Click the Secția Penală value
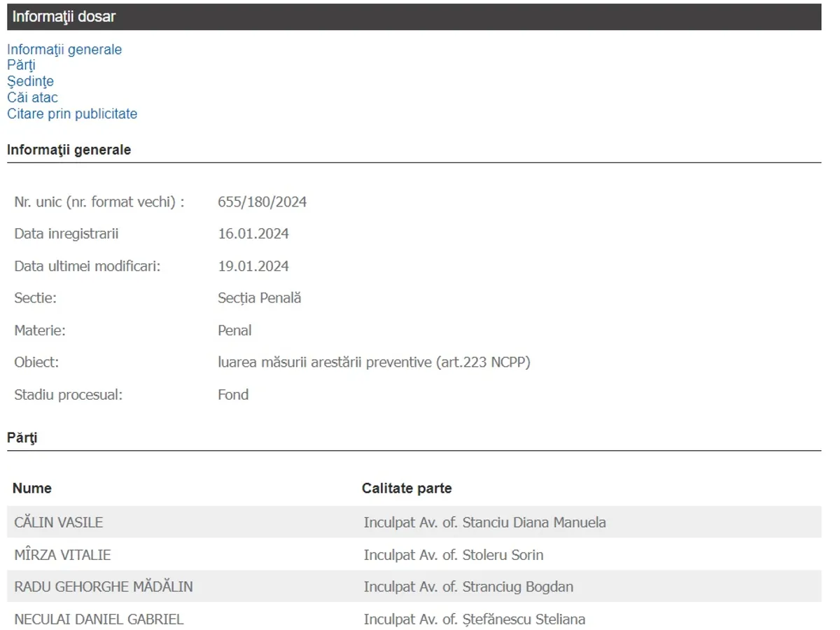The height and width of the screenshot is (630, 840). (259, 298)
